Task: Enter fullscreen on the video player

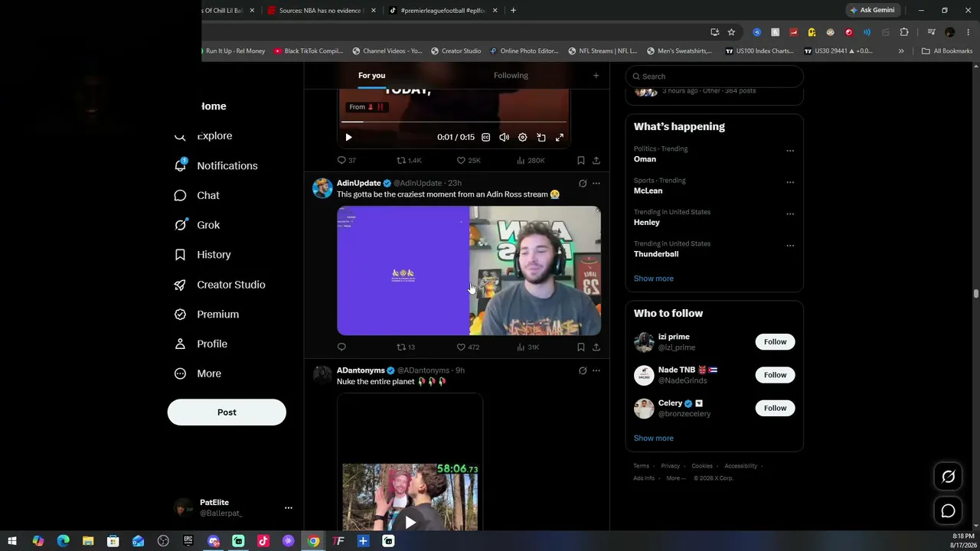Action: point(560,138)
